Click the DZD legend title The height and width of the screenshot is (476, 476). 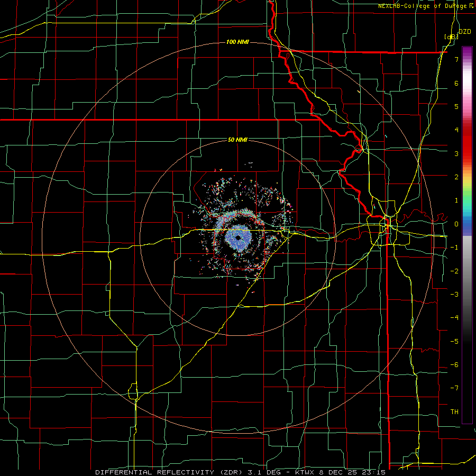(x=464, y=32)
